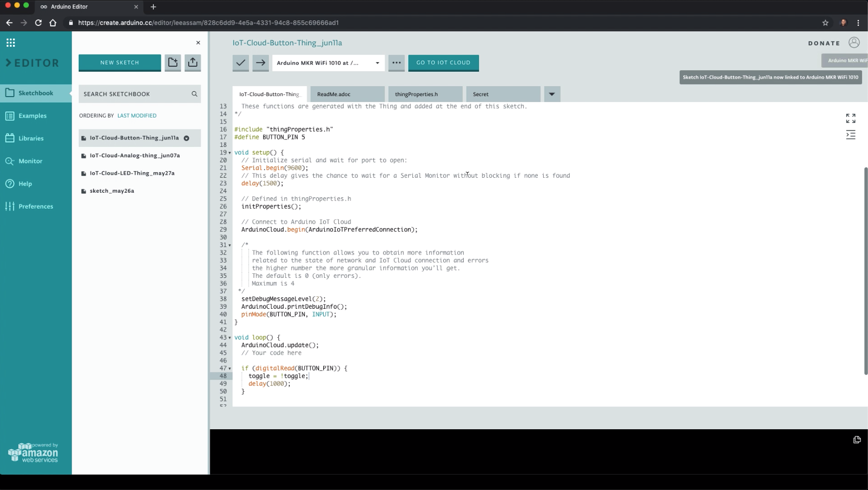Click the Serial.begin(9600) line
The width and height of the screenshot is (868, 490).
point(275,168)
